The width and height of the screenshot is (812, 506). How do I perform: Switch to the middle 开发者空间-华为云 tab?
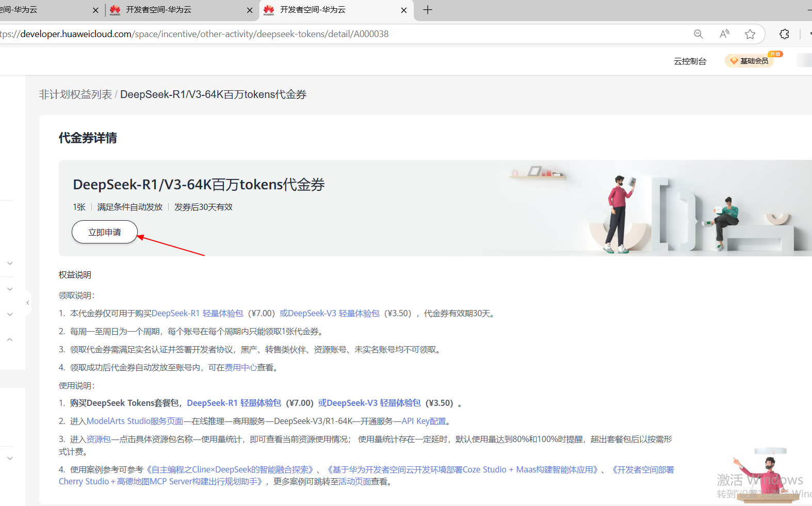[x=181, y=10]
